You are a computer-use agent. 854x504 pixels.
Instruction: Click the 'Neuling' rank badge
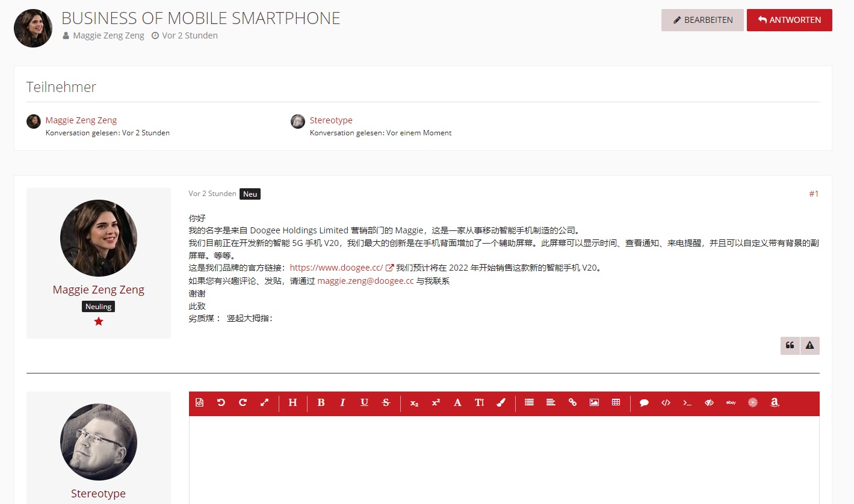click(x=99, y=307)
